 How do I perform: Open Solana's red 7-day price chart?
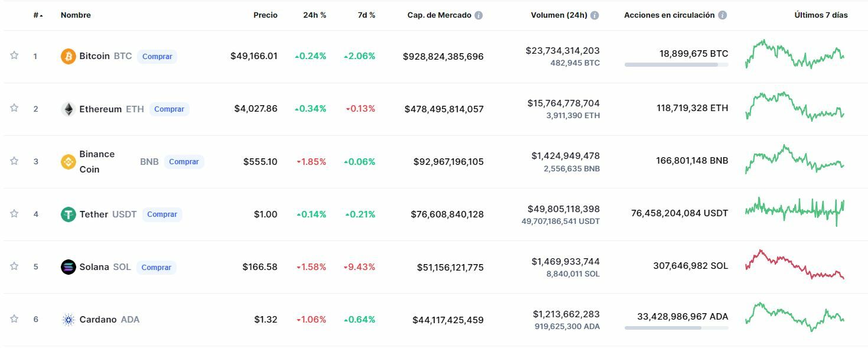pos(794,265)
